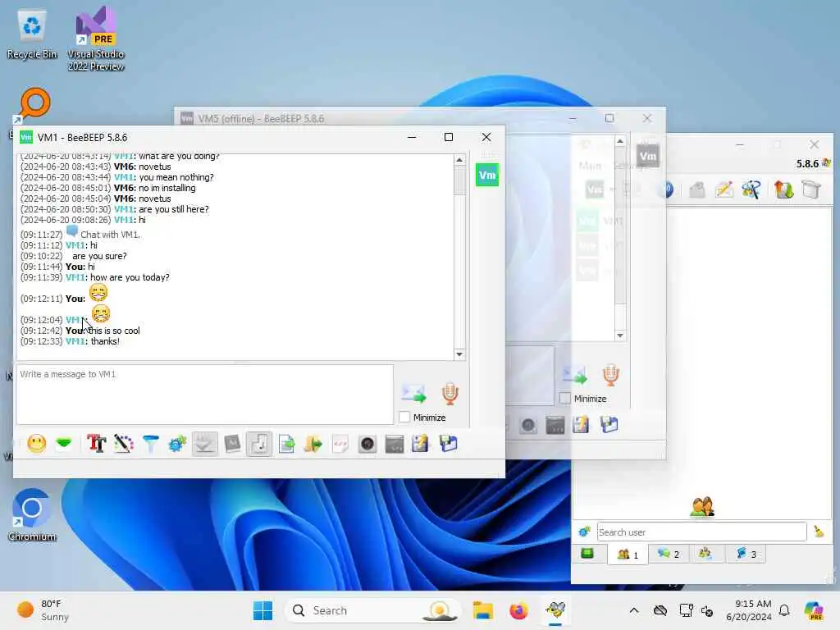Tick the Minimize checkbox in VM5 window
840x630 pixels.
pyautogui.click(x=564, y=398)
